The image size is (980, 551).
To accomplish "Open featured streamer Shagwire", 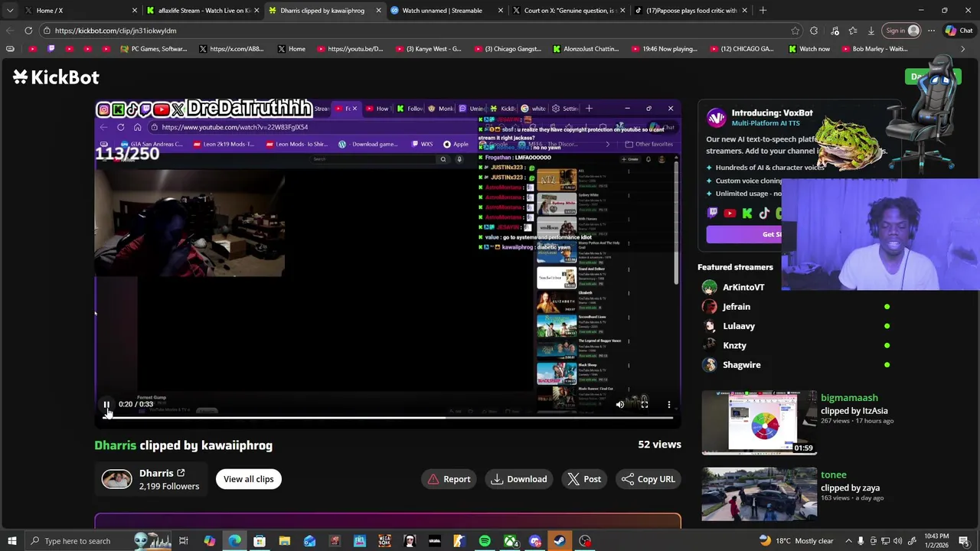I will click(x=742, y=365).
